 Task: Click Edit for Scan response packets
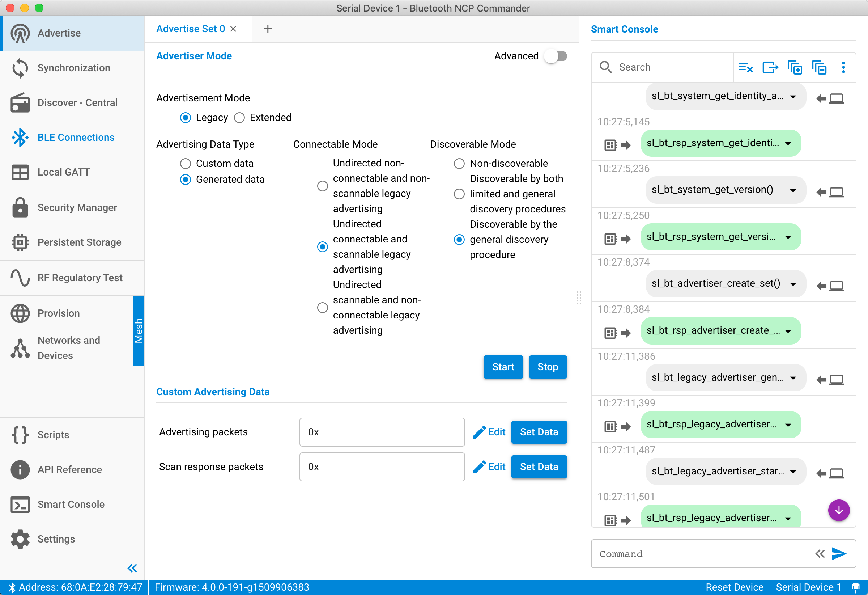coord(489,467)
